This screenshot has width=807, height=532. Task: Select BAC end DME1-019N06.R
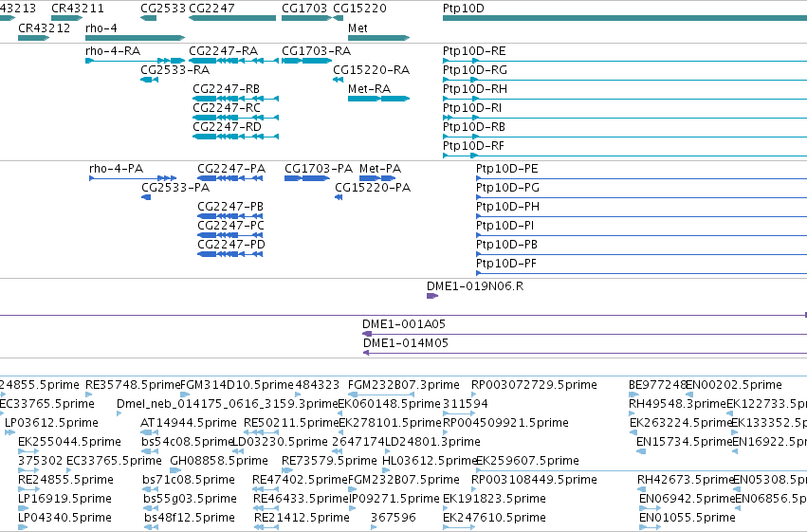[x=475, y=286]
